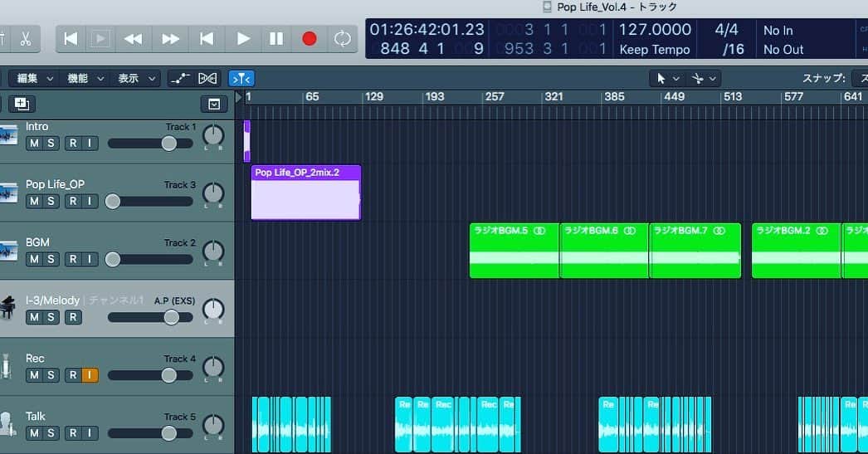Click the Pop Life_OP track waveform icon
868x454 pixels.
(x=8, y=193)
